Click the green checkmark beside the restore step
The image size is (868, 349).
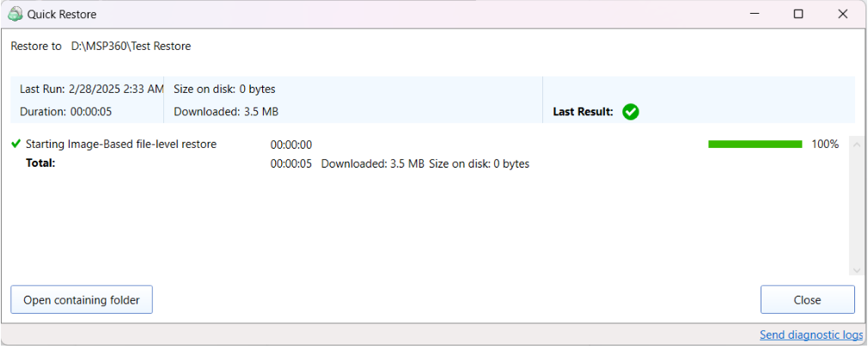click(x=15, y=144)
